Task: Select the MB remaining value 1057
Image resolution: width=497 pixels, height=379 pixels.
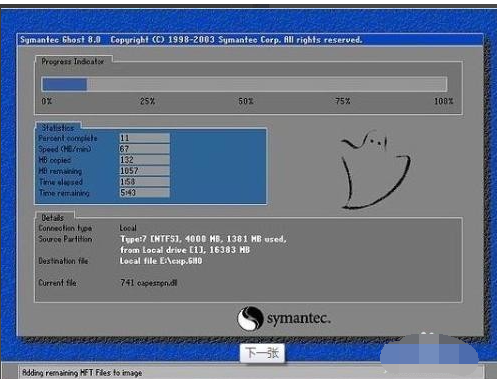Action: pos(145,171)
